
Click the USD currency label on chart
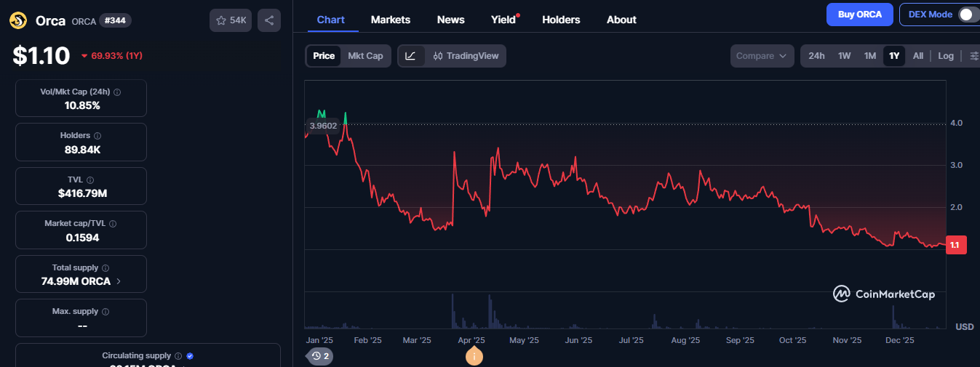coord(965,327)
